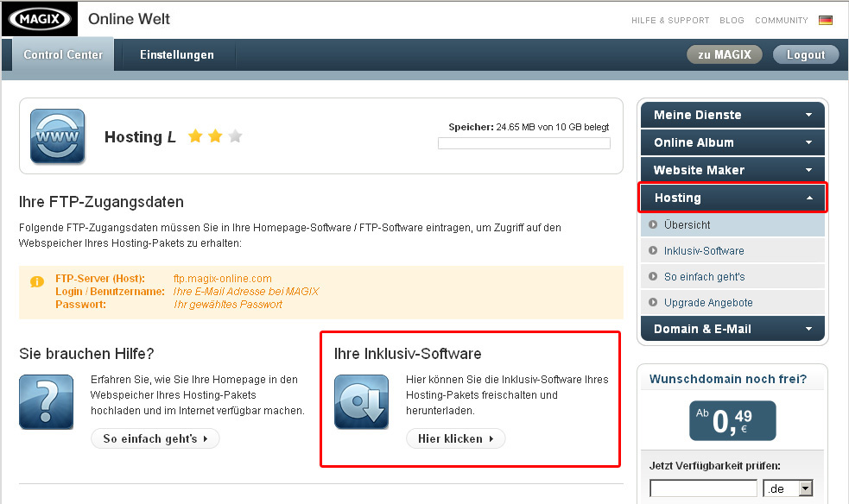Click the So einfach geht's button

click(x=155, y=438)
